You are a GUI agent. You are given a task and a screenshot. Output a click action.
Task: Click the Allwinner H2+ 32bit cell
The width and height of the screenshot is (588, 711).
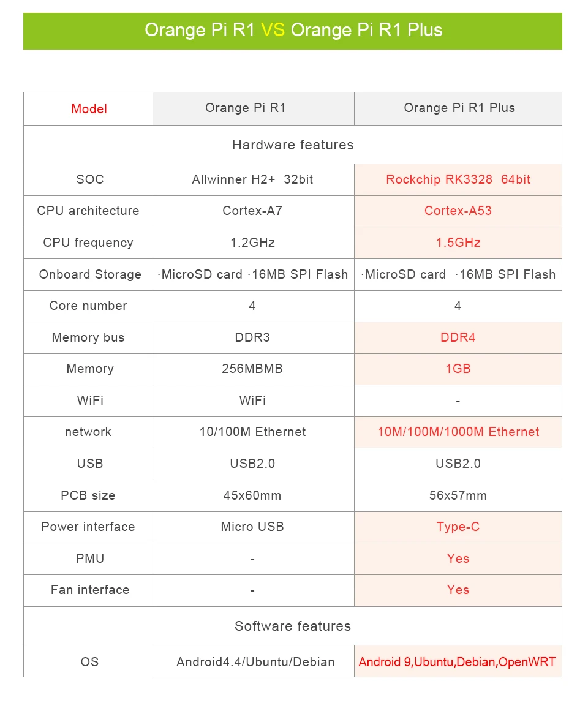point(252,179)
